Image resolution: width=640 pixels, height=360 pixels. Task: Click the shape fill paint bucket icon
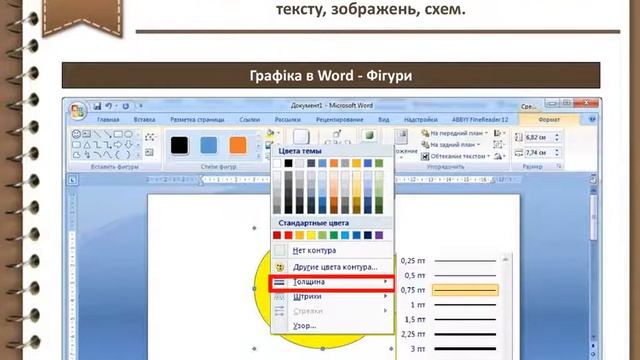(270, 133)
